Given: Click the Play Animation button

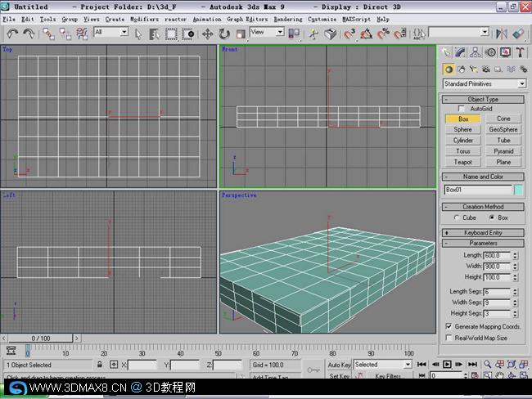Looking at the screenshot, I should [x=447, y=365].
